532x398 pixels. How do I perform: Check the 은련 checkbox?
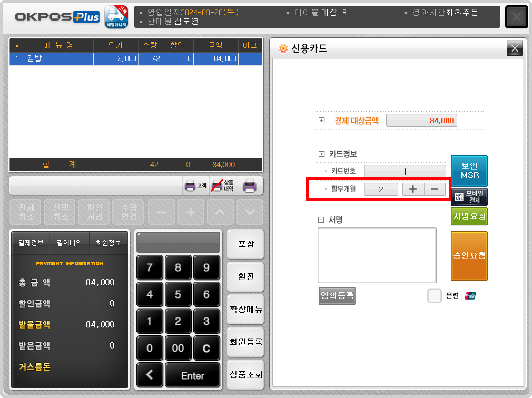(x=434, y=296)
